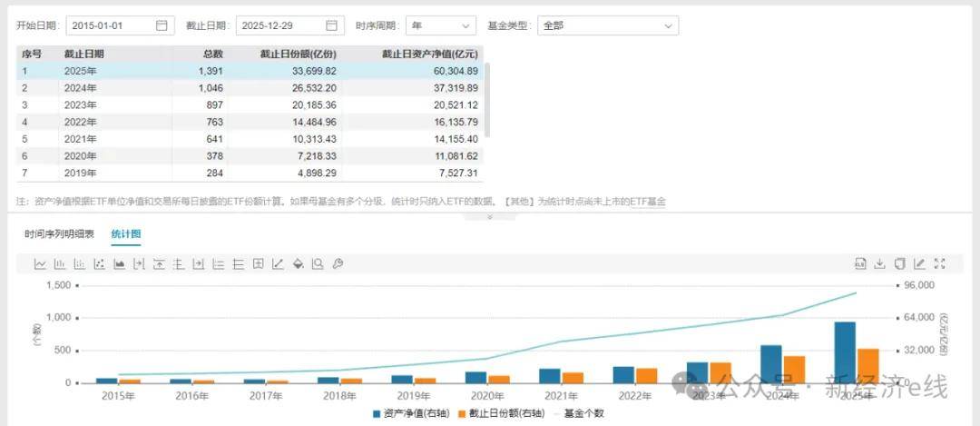This screenshot has height=426, width=980.
Task: Switch to the filled area chart type
Action: [x=119, y=264]
